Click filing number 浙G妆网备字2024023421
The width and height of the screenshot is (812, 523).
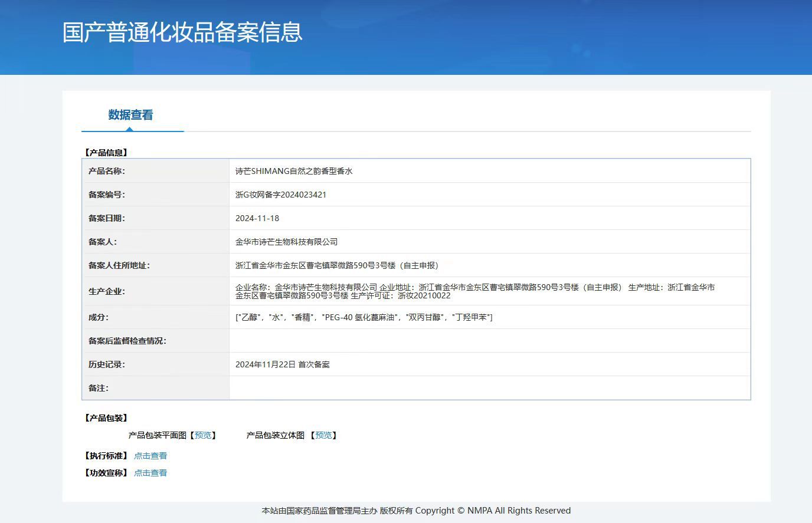point(281,195)
